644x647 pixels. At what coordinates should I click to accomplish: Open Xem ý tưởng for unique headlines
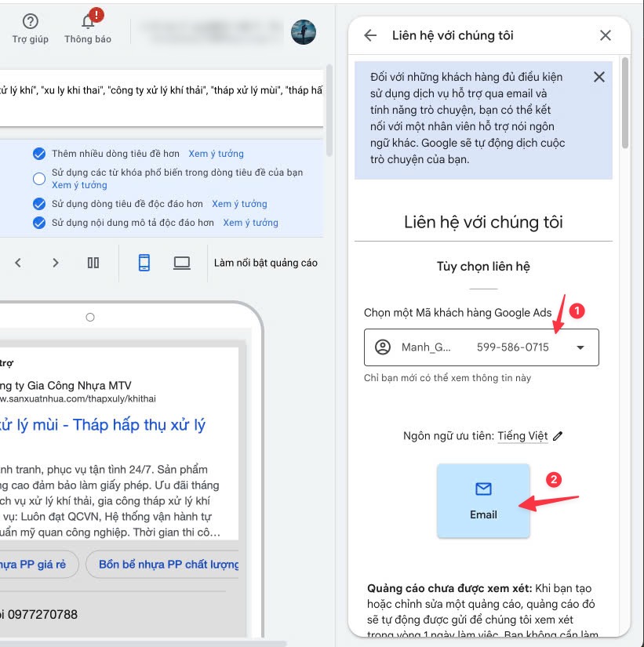click(x=239, y=204)
